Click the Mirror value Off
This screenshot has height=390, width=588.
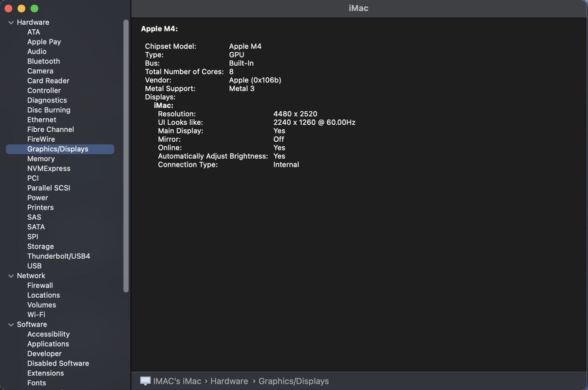click(279, 139)
